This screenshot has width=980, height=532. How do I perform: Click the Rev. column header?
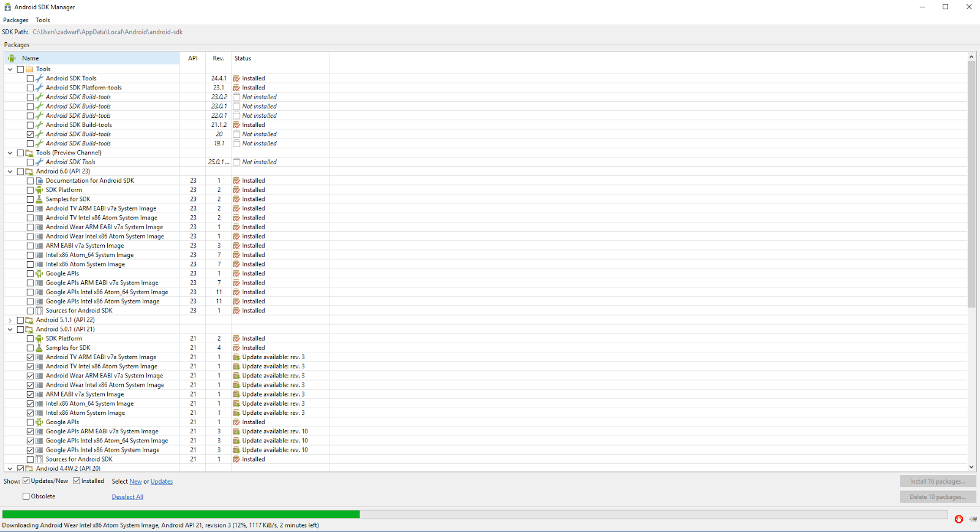coord(218,58)
